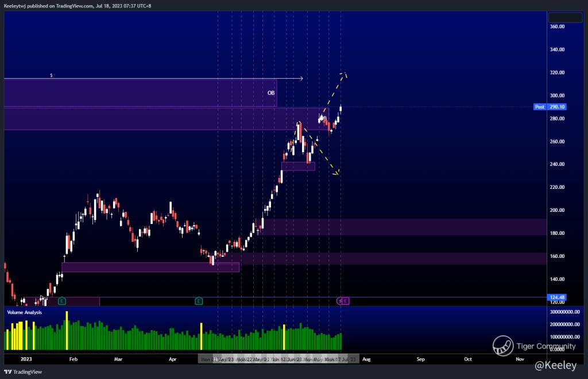The height and width of the screenshot is (379, 588).
Task: Click the 100000000.00 volume scale label
Action: [565, 337]
